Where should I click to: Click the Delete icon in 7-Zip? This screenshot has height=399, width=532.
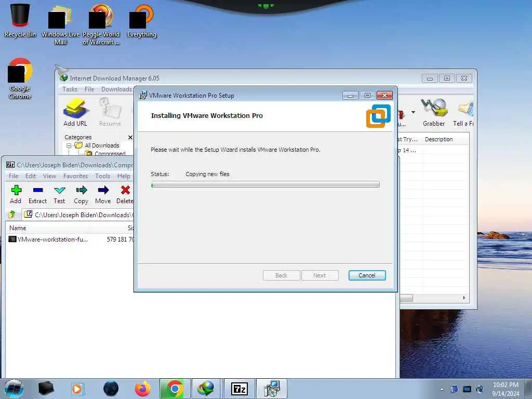tap(125, 194)
